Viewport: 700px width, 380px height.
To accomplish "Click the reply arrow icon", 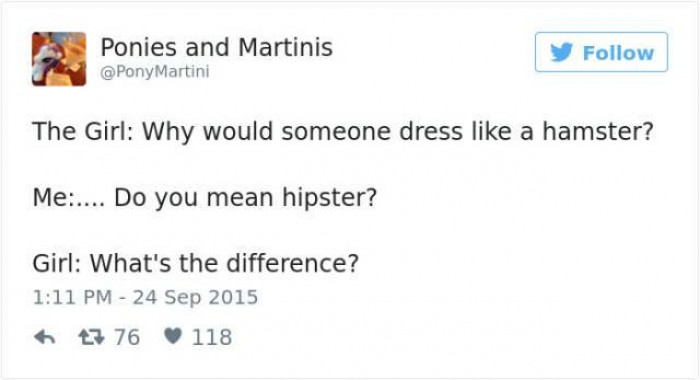I will tap(45, 337).
